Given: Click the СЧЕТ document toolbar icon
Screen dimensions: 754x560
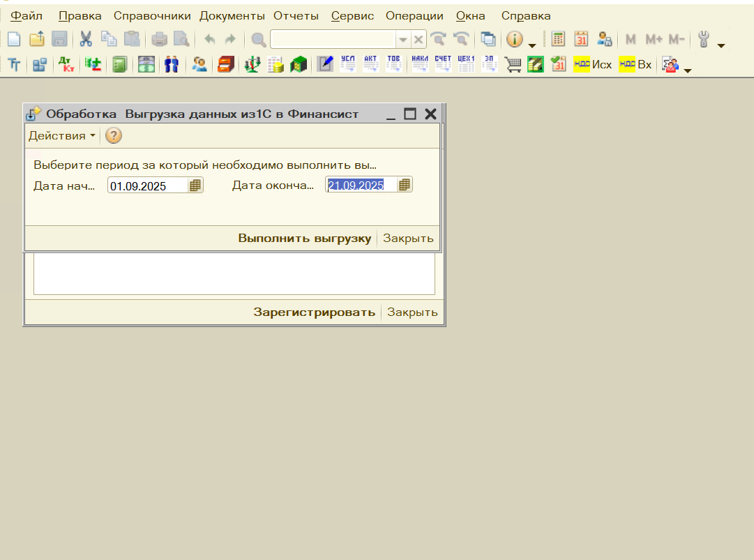Looking at the screenshot, I should [443, 65].
